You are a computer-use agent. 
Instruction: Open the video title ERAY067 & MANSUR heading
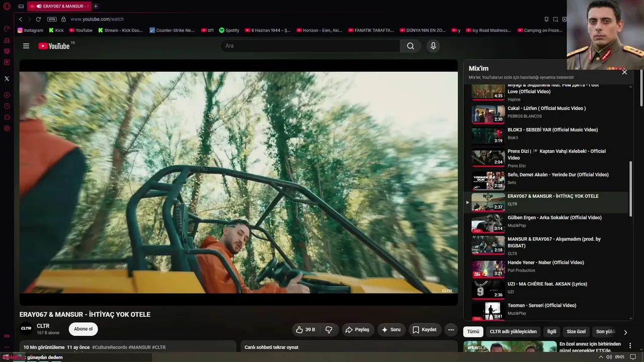[85, 314]
